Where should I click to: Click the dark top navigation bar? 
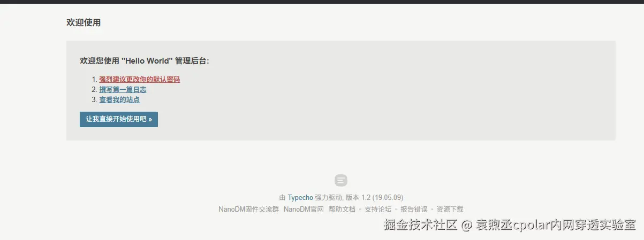322,2
